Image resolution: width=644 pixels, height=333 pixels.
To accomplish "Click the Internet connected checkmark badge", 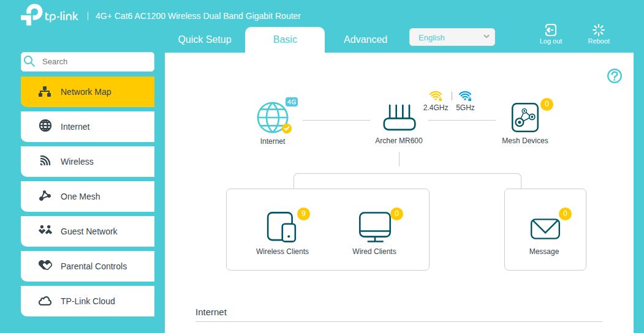I will 287,129.
